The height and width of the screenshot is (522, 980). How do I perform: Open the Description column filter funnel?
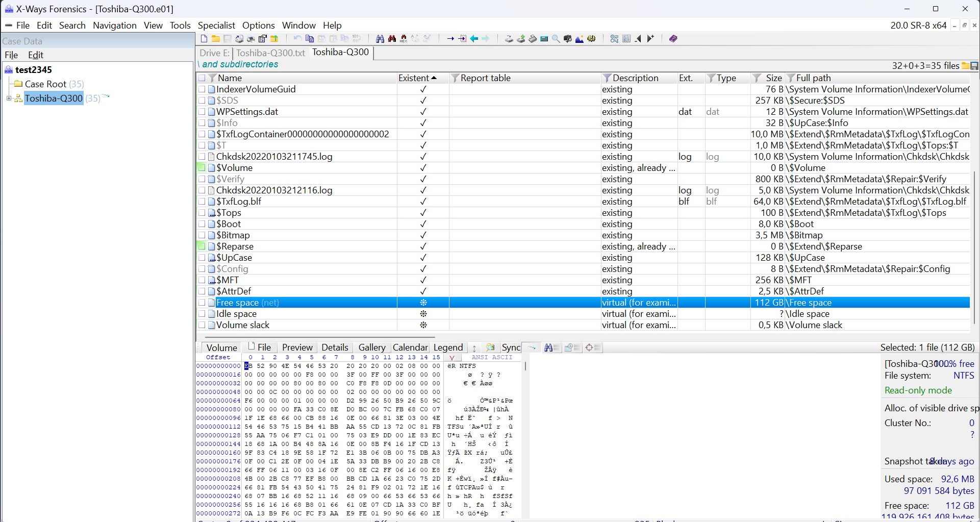pyautogui.click(x=607, y=78)
